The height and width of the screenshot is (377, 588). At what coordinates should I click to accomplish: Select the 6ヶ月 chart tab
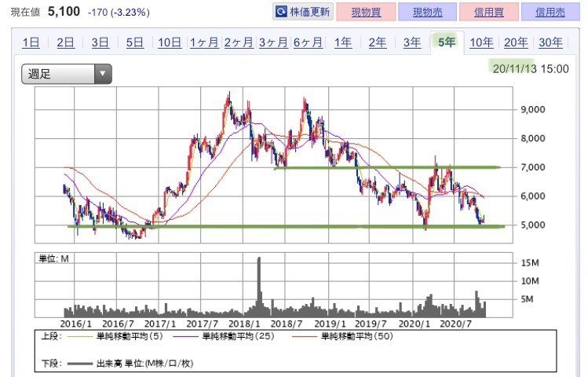tap(307, 43)
